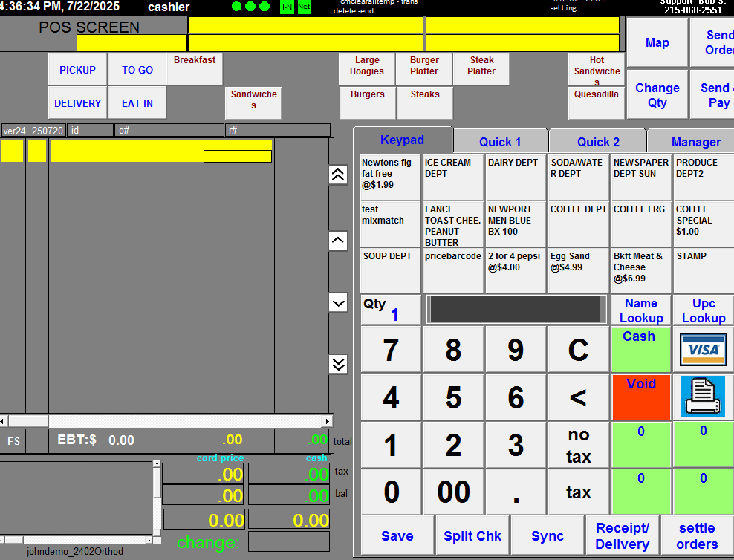Open the Burgers category
The width and height of the screenshot is (734, 560).
tap(368, 103)
